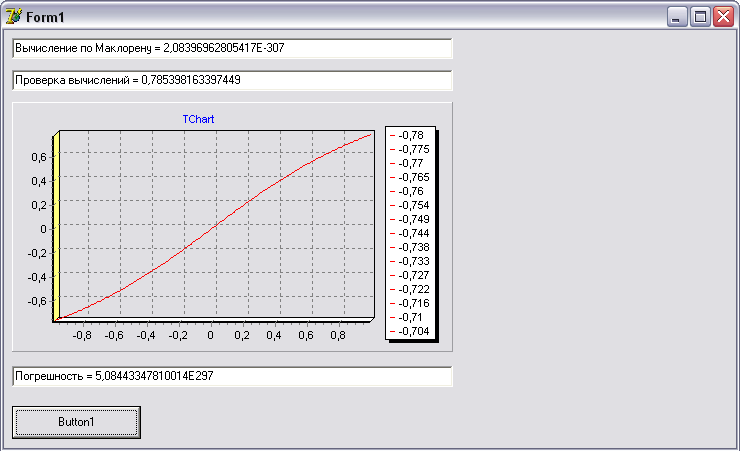Click the 0 label on the horizontal axis
The height and width of the screenshot is (451, 740).
pyautogui.click(x=211, y=335)
